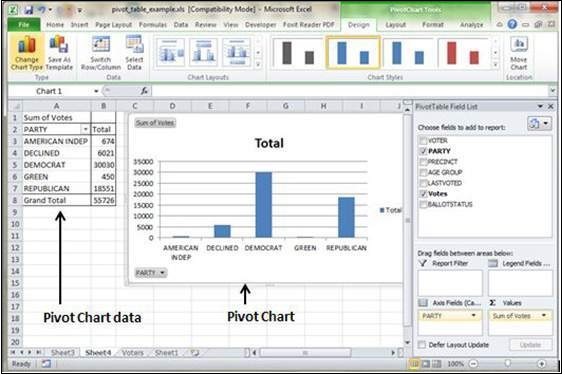Open the green File button

point(24,25)
